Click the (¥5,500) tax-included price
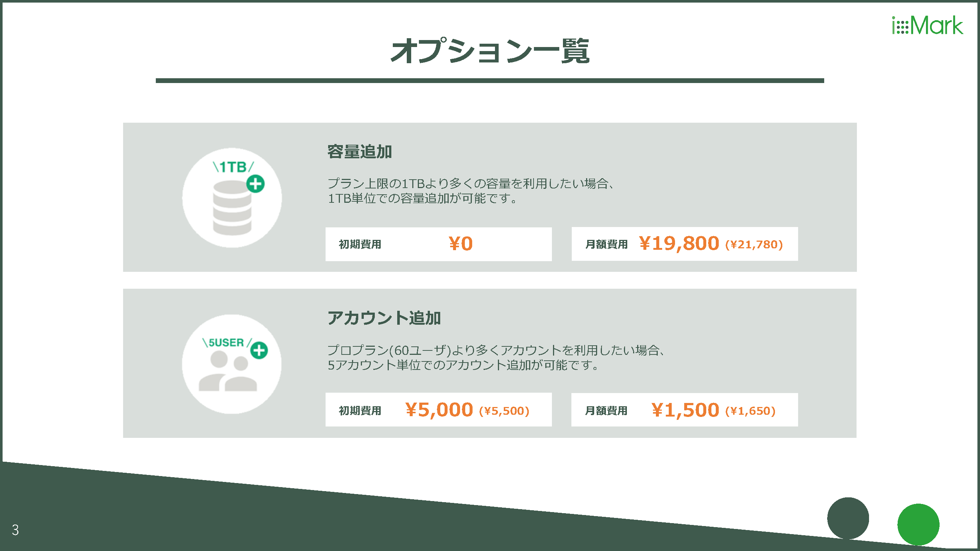980x551 pixels. tap(504, 411)
